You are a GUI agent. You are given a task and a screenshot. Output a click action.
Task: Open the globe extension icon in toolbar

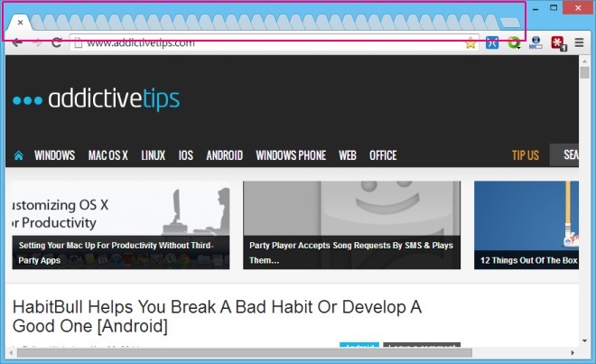535,42
